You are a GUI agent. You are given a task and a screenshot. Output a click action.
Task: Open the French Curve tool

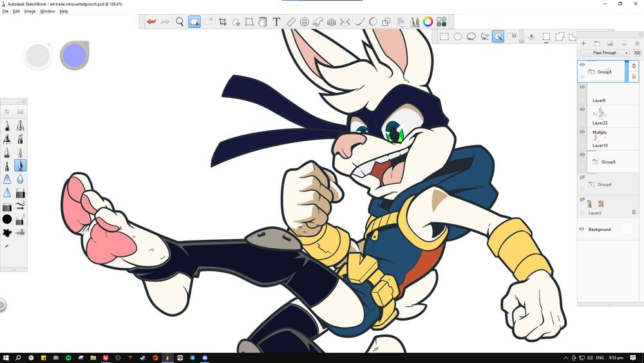pyautogui.click(x=318, y=22)
